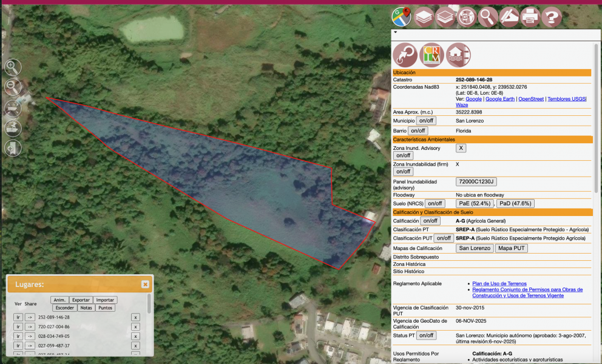This screenshot has height=364, width=602.
Task: Toggle the Calificación layer on/off
Action: coord(430,221)
